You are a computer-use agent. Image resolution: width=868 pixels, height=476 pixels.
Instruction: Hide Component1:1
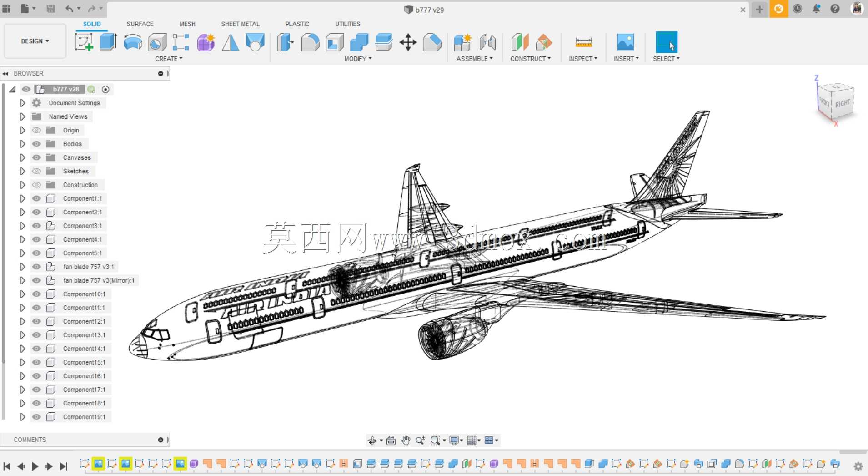36,198
